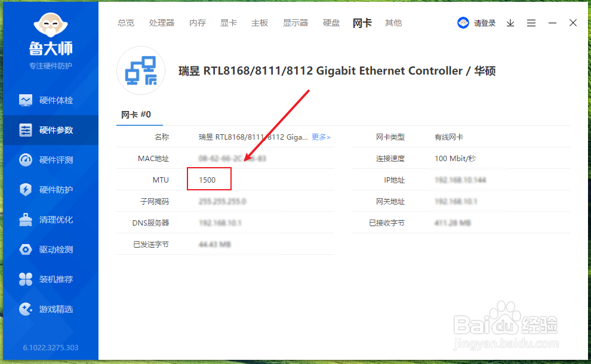This screenshot has width=591, height=364.
Task: Click the 鲁大师 logo avatar
Action: point(51,24)
